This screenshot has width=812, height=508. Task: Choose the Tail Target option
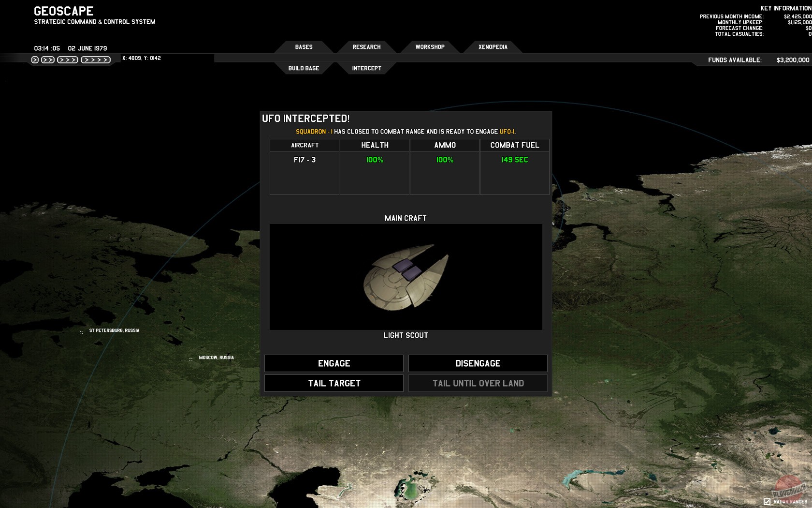(334, 383)
